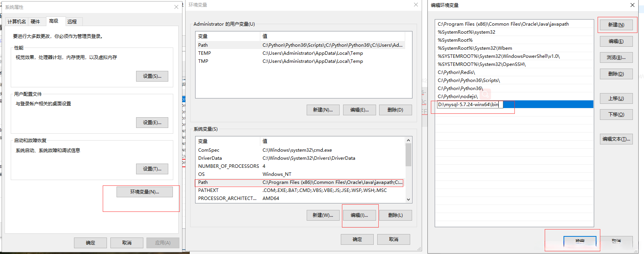The height and width of the screenshot is (254, 644).
Task: Select C:\Python\Python36\Scripts\ entry
Action: [x=514, y=80]
